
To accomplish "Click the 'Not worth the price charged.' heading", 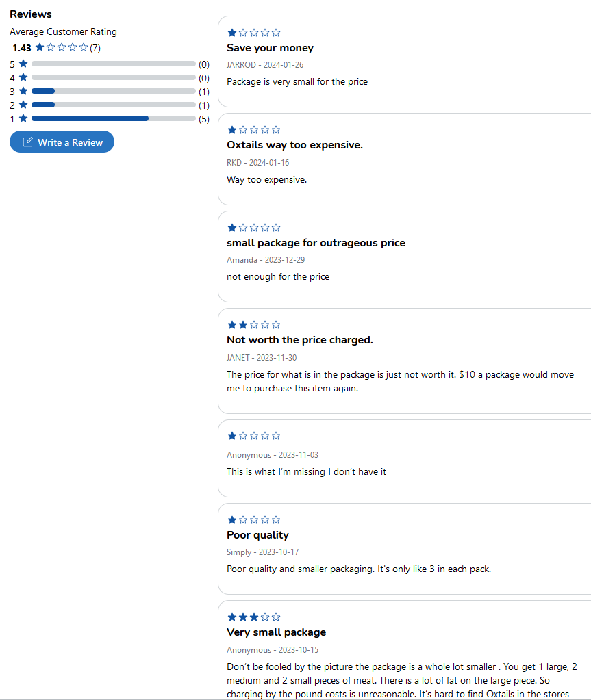I will pyautogui.click(x=300, y=340).
